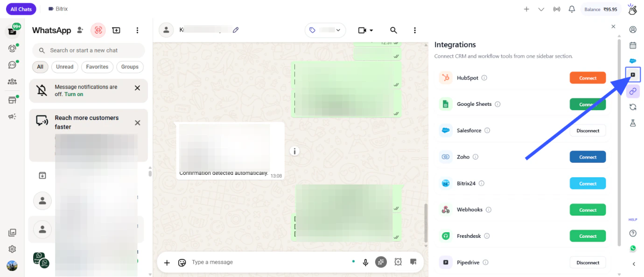Dismiss the message notifications banner
The image size is (644, 277).
pyautogui.click(x=137, y=88)
